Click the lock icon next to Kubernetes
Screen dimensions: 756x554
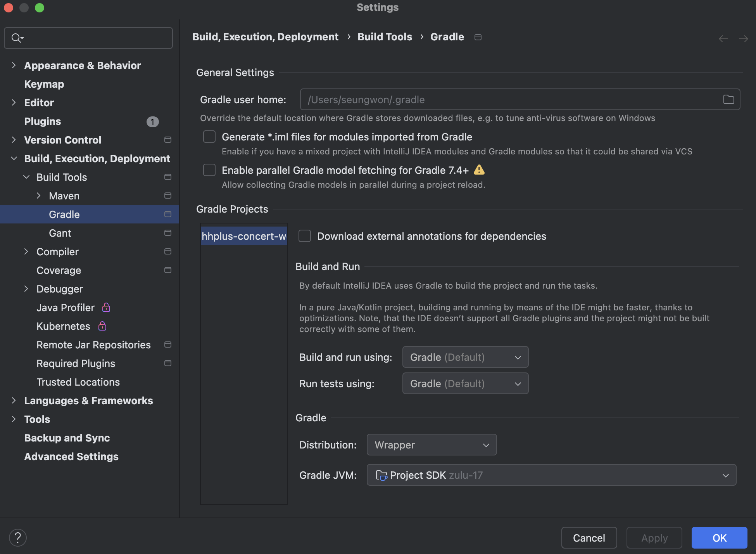pos(102,326)
